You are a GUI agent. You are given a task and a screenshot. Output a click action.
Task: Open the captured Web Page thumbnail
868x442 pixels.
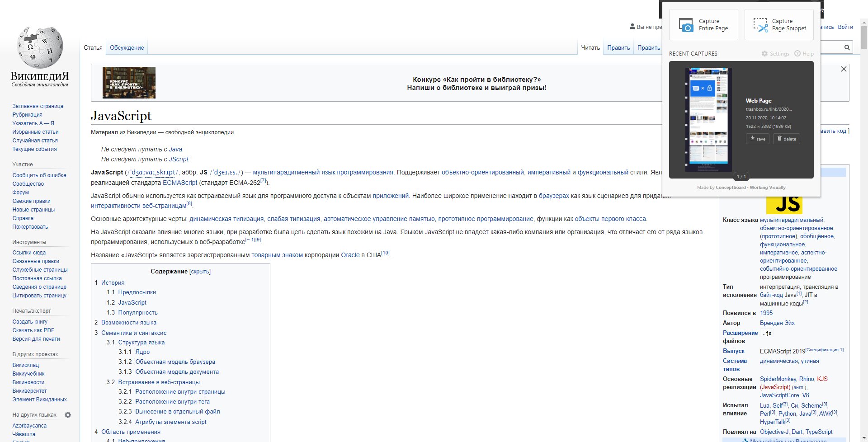click(708, 120)
